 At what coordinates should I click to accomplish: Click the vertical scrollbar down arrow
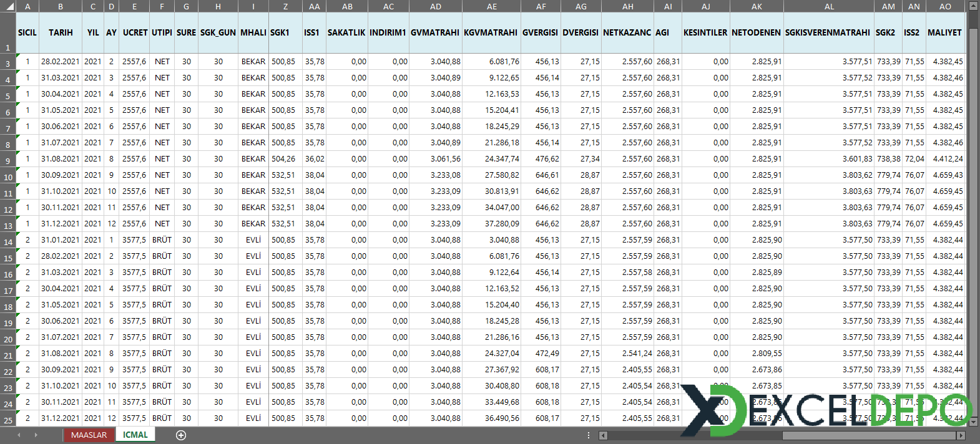[x=973, y=421]
